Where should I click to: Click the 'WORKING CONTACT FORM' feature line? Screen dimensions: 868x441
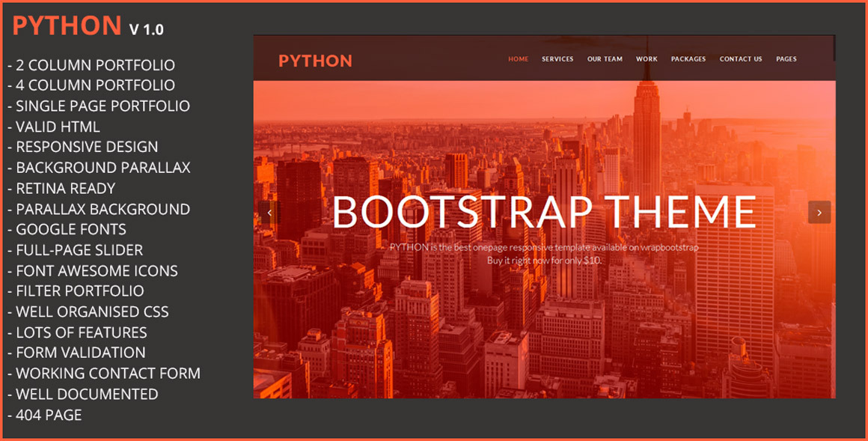[x=104, y=374]
